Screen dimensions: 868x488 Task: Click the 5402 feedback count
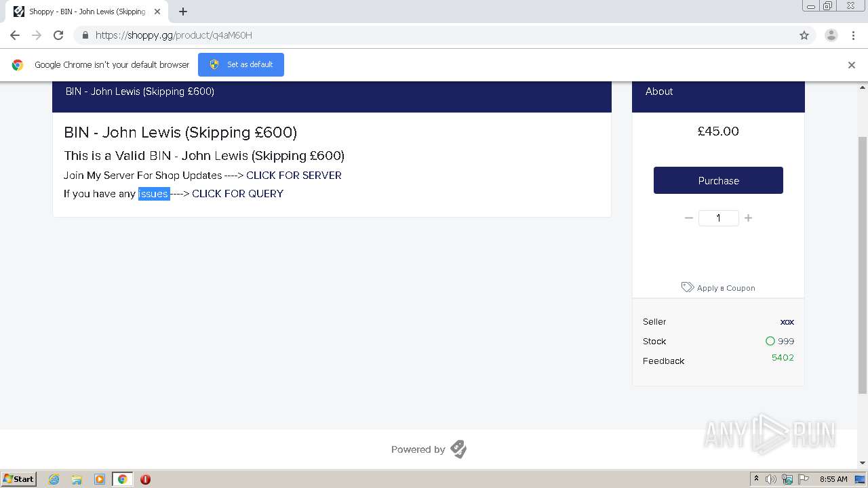[x=783, y=357]
